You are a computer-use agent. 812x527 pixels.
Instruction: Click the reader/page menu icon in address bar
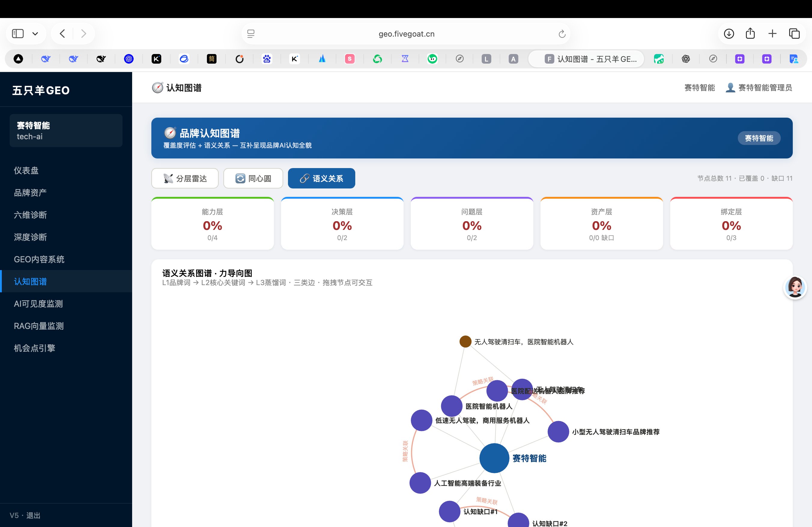251,34
